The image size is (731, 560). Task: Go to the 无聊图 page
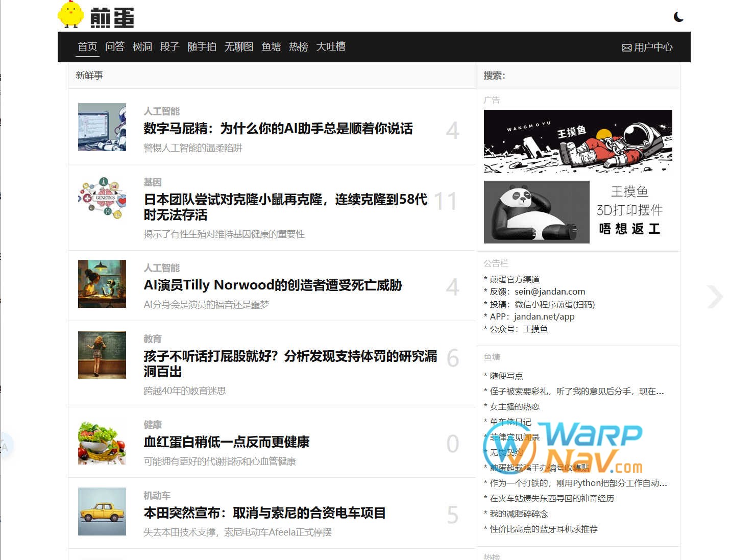tap(238, 46)
